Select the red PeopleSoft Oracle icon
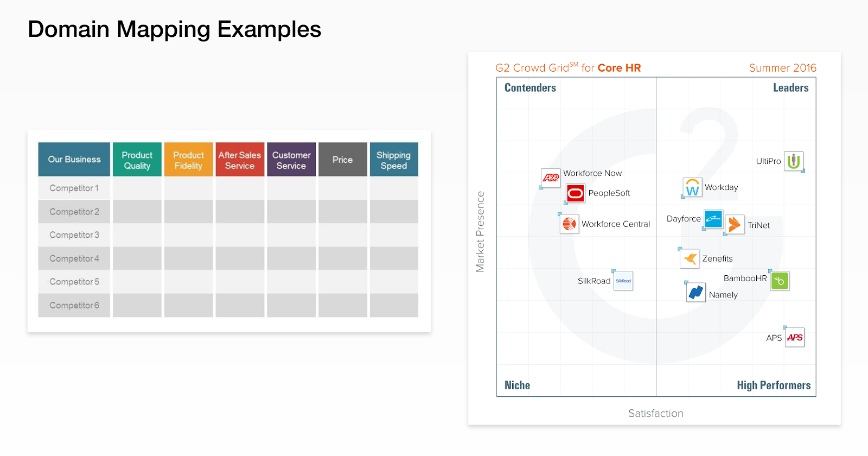 (576, 193)
